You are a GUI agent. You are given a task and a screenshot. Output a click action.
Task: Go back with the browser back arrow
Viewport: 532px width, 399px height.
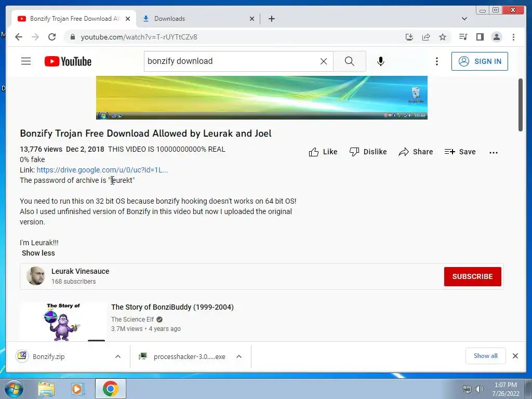[19, 37]
